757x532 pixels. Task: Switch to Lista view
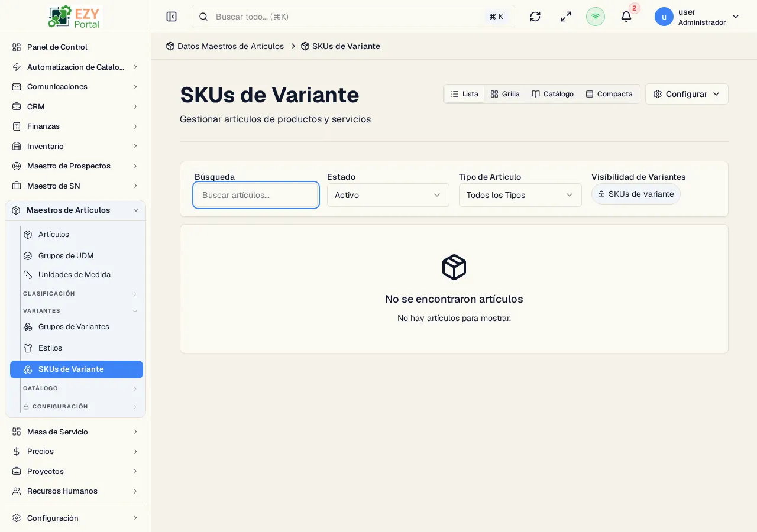coord(465,94)
